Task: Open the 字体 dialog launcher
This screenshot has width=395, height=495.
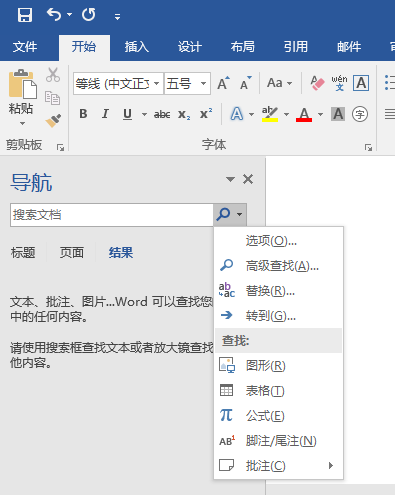Action: 368,147
